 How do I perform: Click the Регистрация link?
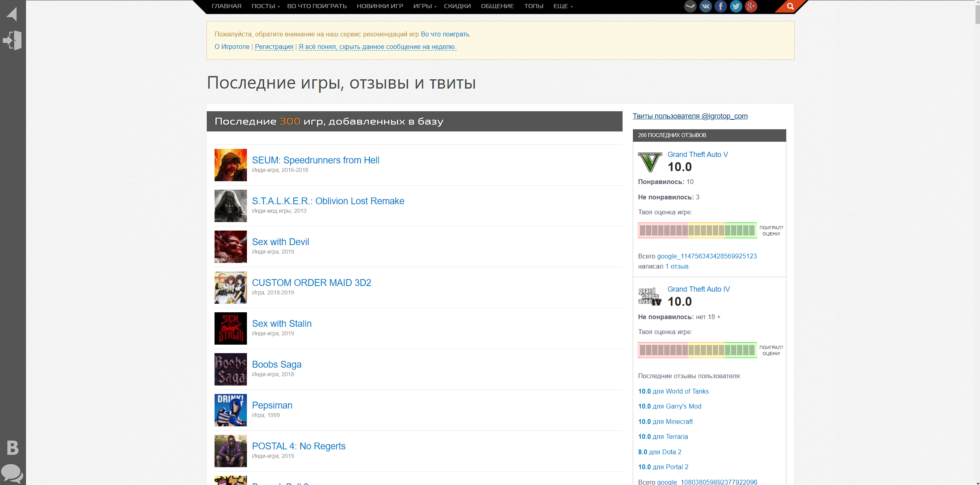coord(274,47)
